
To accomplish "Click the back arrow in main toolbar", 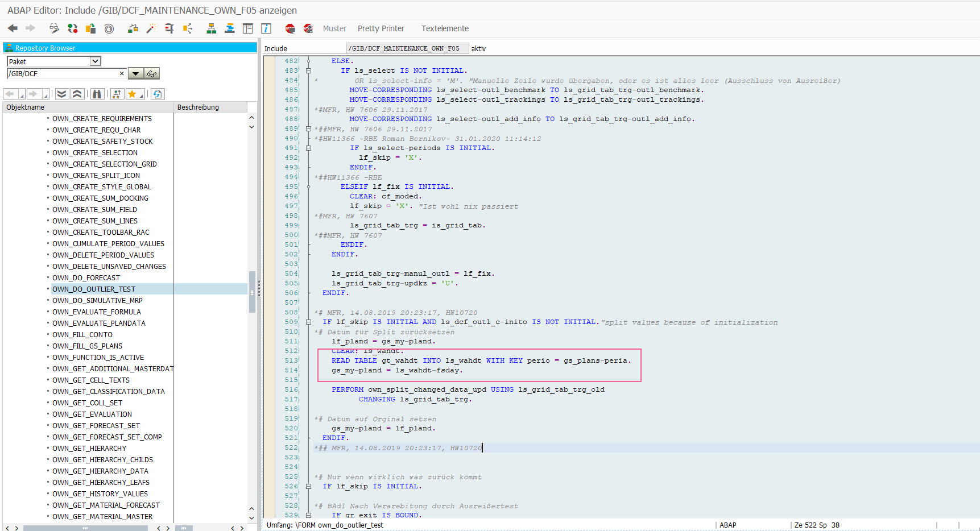I will pyautogui.click(x=13, y=28).
